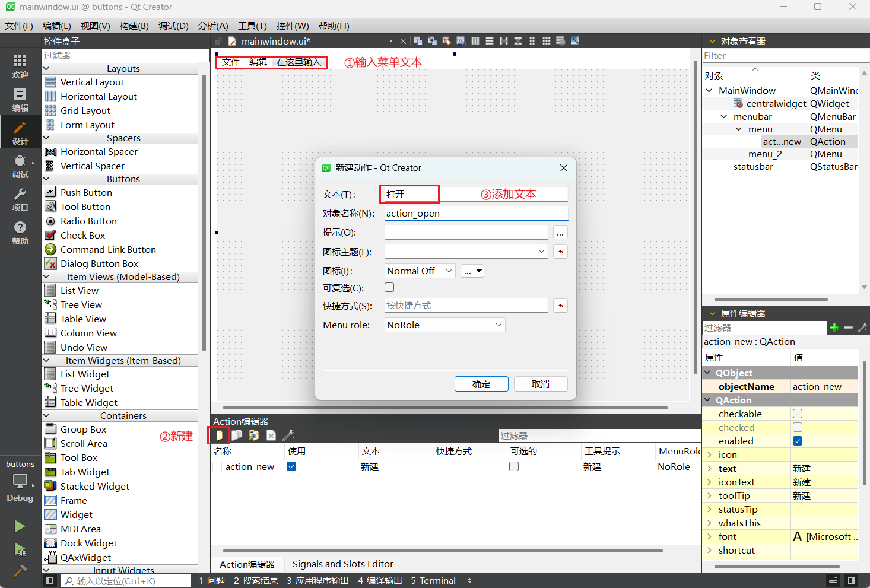The width and height of the screenshot is (870, 588).
Task: Click horizontal scrollbar under form canvas
Action: [445, 408]
